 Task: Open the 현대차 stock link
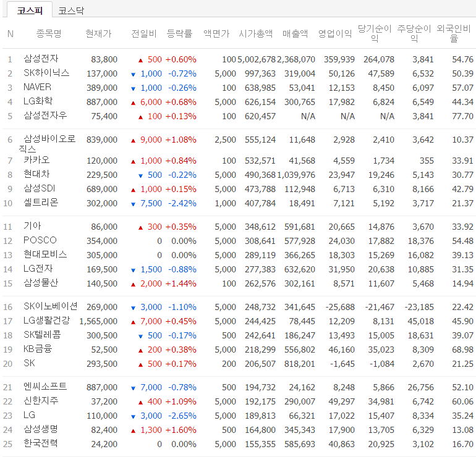(x=36, y=174)
